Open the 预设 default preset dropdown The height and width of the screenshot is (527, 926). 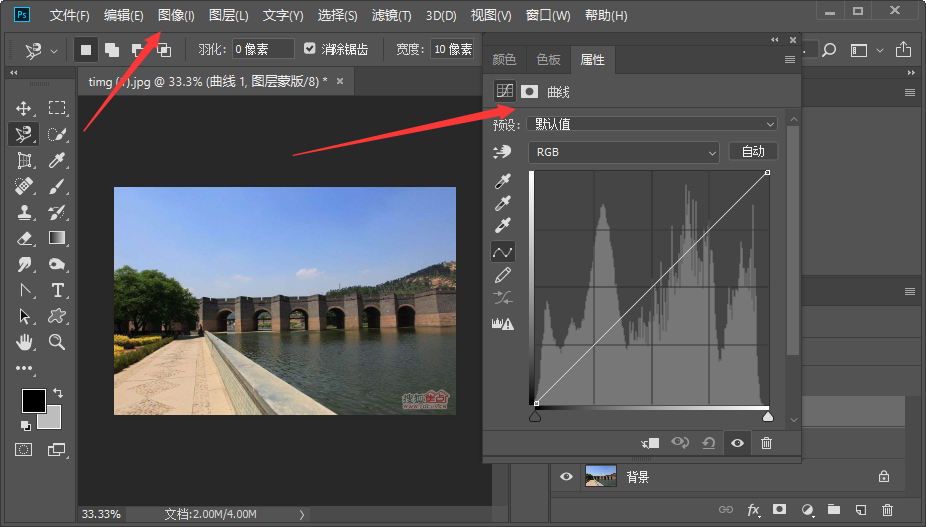pos(652,124)
